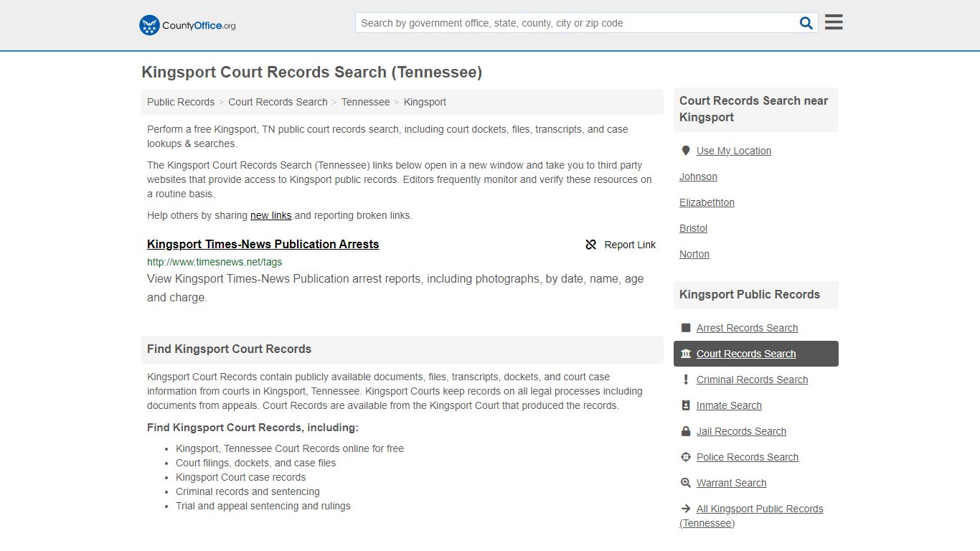This screenshot has width=980, height=551.
Task: Open Elizabethton court records link
Action: tap(707, 202)
